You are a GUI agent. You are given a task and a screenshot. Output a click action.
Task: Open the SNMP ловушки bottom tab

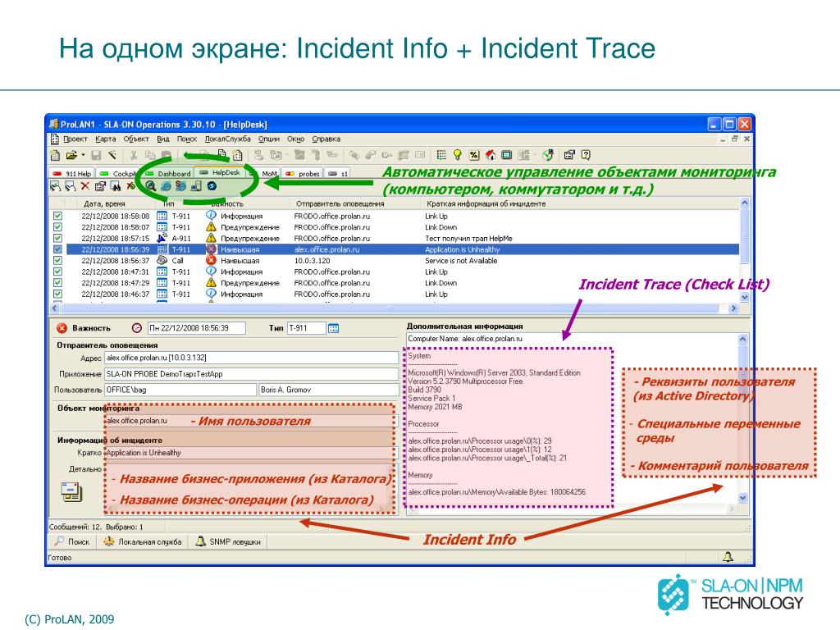[x=228, y=541]
